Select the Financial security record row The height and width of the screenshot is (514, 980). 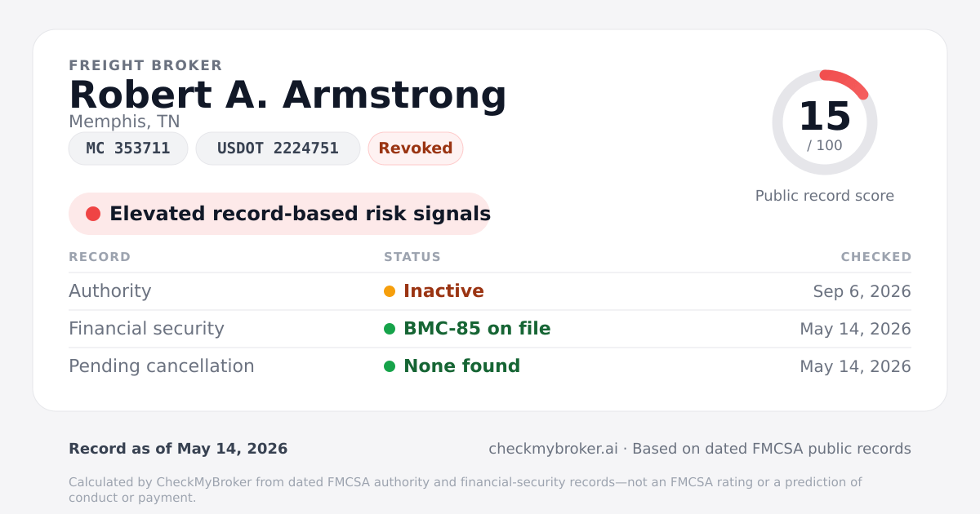(x=490, y=329)
